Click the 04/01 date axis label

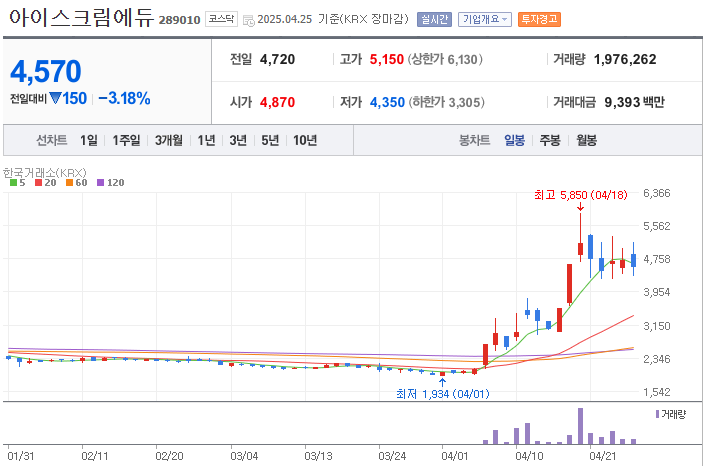pyautogui.click(x=455, y=456)
